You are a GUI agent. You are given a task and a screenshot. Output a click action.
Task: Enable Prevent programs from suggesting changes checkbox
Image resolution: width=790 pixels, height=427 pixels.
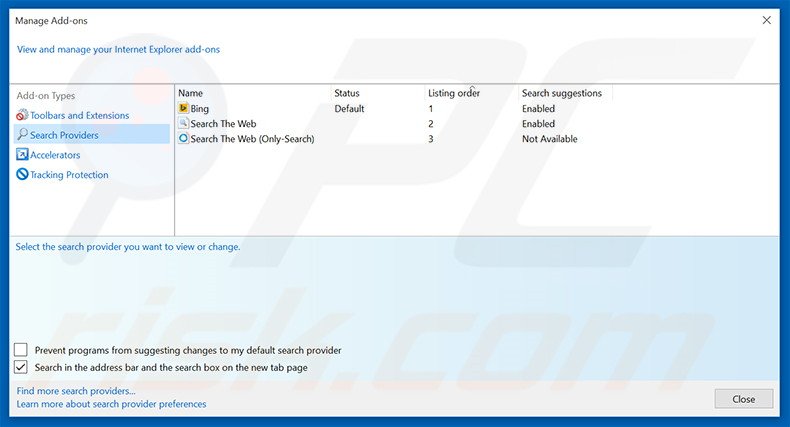click(21, 350)
